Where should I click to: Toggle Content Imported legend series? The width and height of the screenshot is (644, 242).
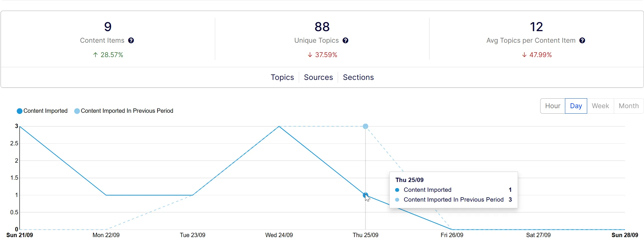click(42, 111)
